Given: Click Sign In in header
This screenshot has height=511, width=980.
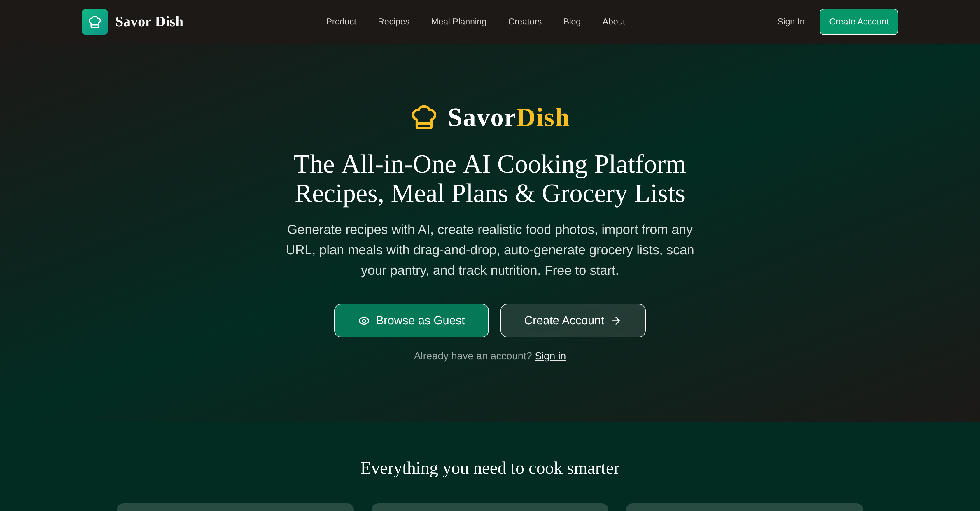Looking at the screenshot, I should click(x=790, y=22).
